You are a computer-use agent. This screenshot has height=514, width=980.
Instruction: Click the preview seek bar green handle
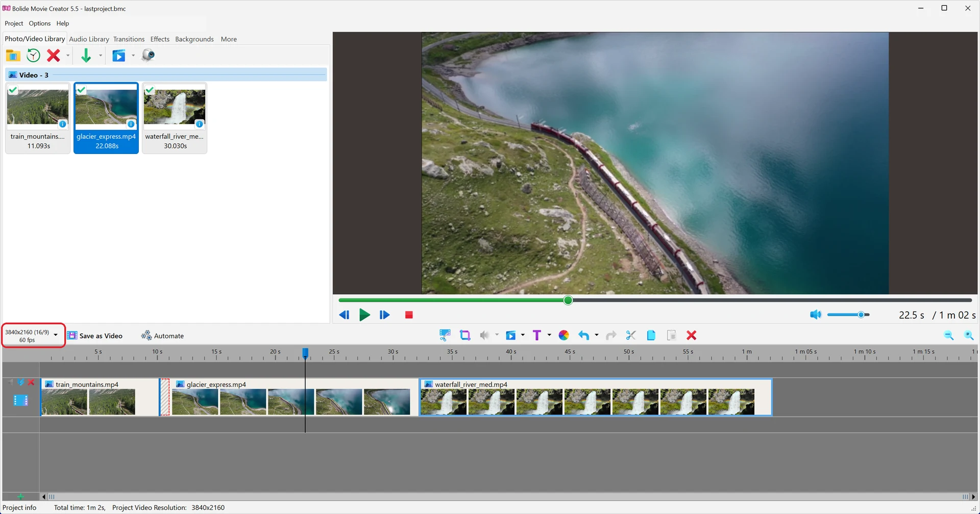(x=568, y=300)
